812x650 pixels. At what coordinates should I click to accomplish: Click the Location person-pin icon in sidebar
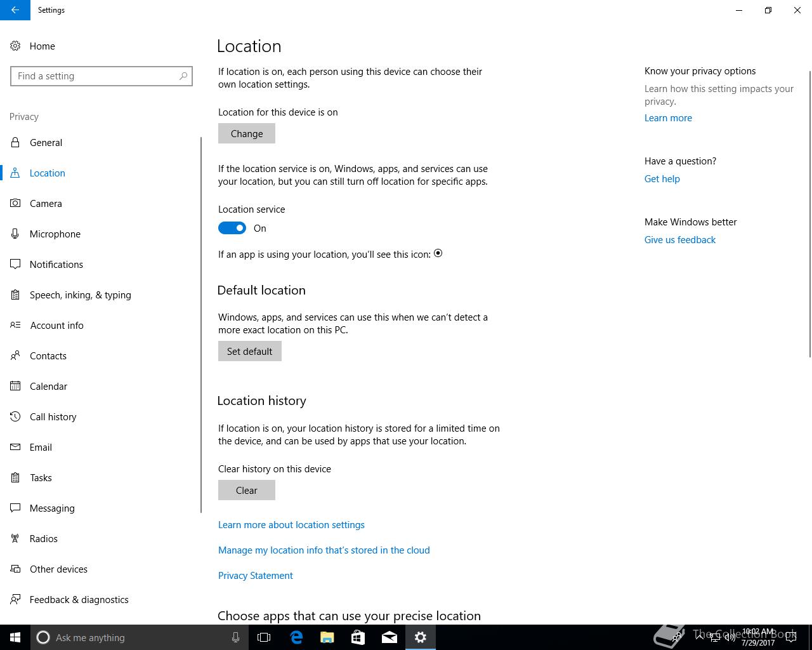click(x=15, y=173)
